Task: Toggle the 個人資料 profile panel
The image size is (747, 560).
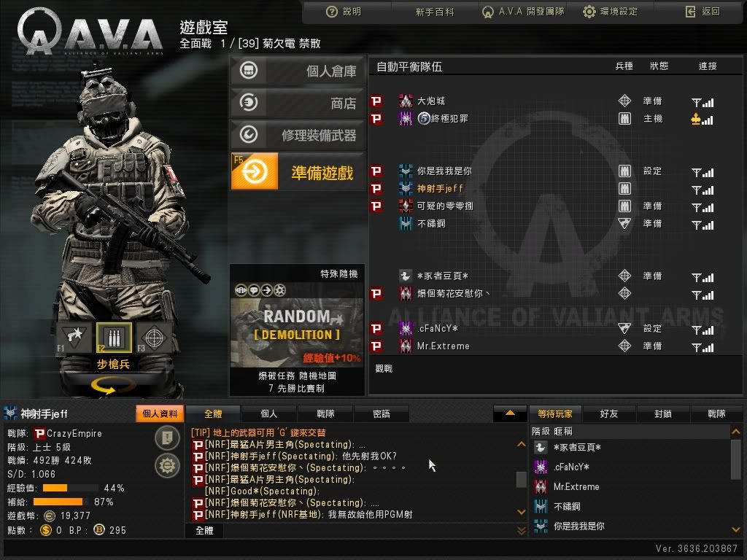Action: tap(160, 414)
